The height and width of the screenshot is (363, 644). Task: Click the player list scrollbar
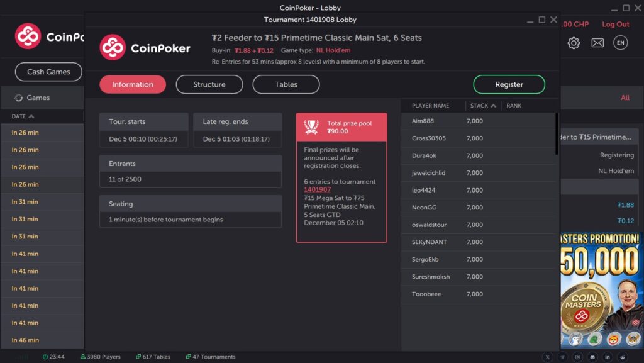[x=557, y=134]
